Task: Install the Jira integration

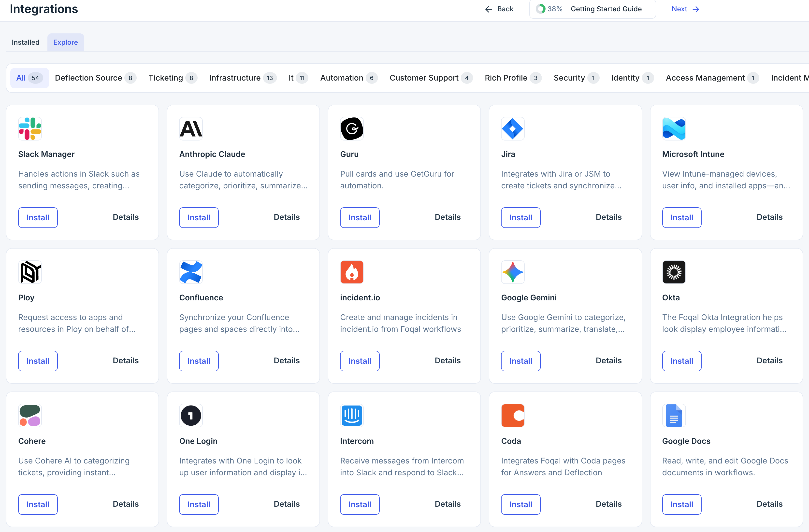Action: point(521,217)
